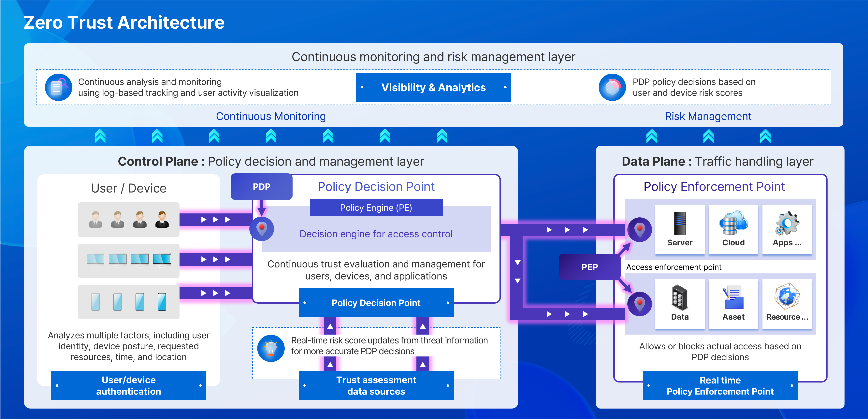Select the PEP tab label
The width and height of the screenshot is (868, 419).
[x=590, y=267]
